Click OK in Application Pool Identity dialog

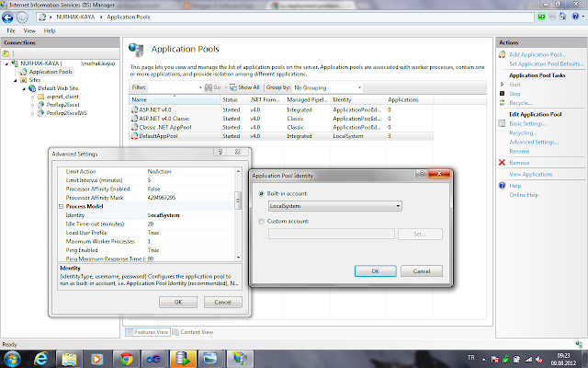point(376,271)
